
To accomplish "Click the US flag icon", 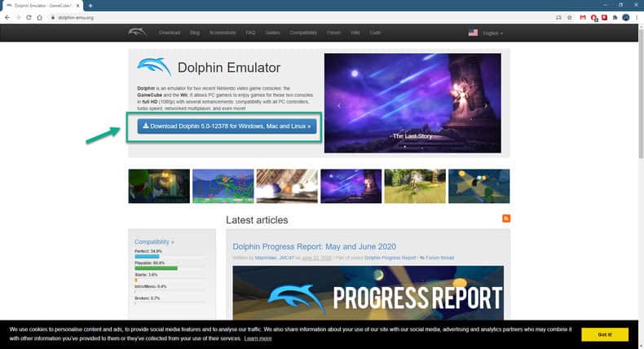I will click(473, 33).
